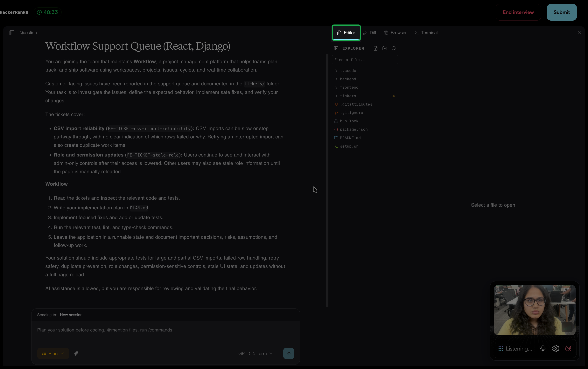588x369 pixels.
Task: Click the New session label
Action: point(71,315)
